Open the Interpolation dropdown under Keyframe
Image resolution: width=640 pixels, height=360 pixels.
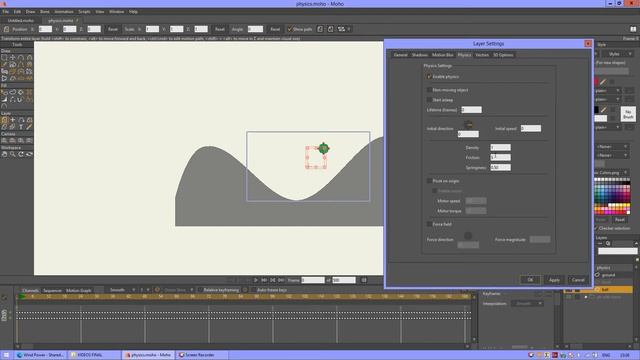527,304
